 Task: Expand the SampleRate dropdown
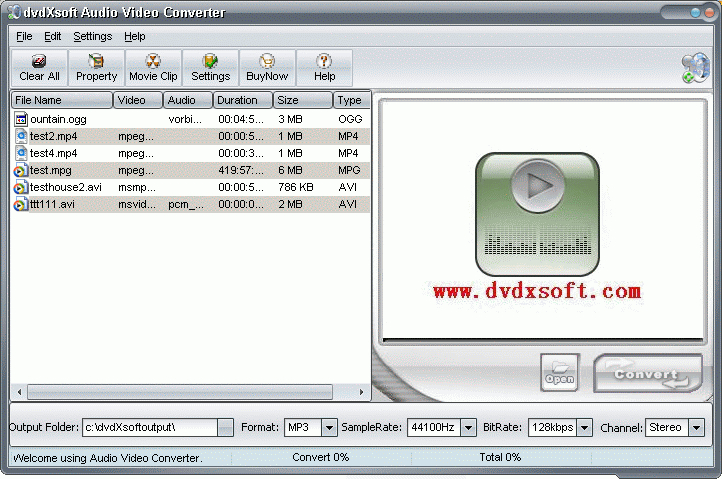(x=468, y=428)
